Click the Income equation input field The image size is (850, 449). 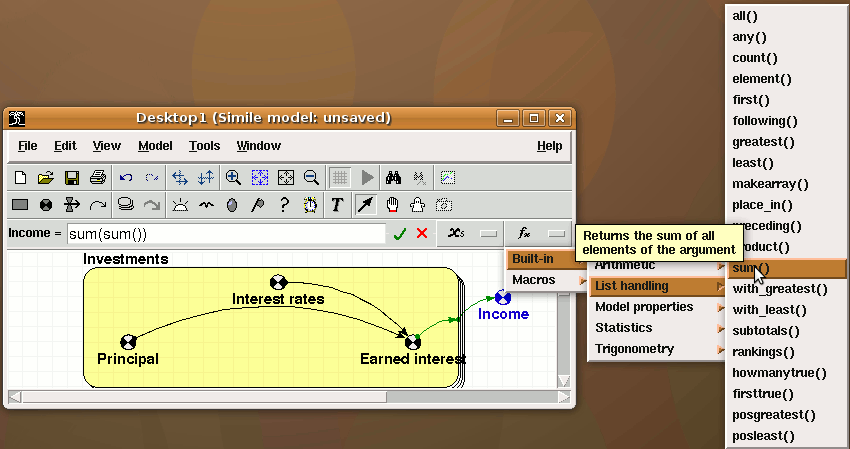pos(226,234)
